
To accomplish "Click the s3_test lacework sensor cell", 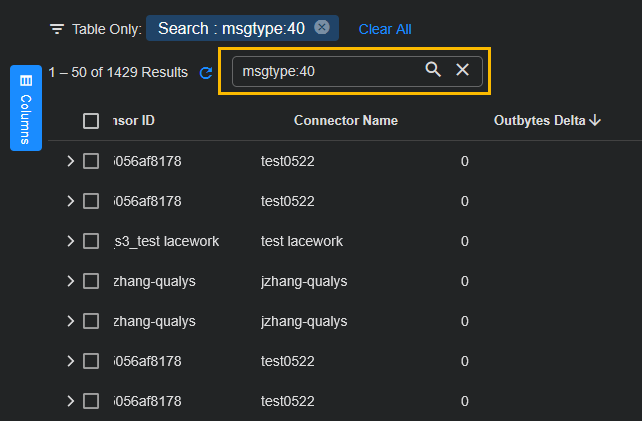I will [x=166, y=241].
